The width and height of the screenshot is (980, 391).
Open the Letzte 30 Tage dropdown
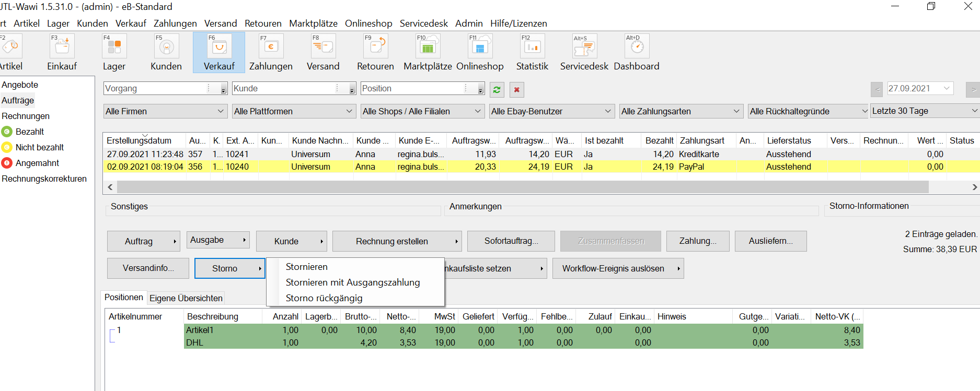coord(925,111)
